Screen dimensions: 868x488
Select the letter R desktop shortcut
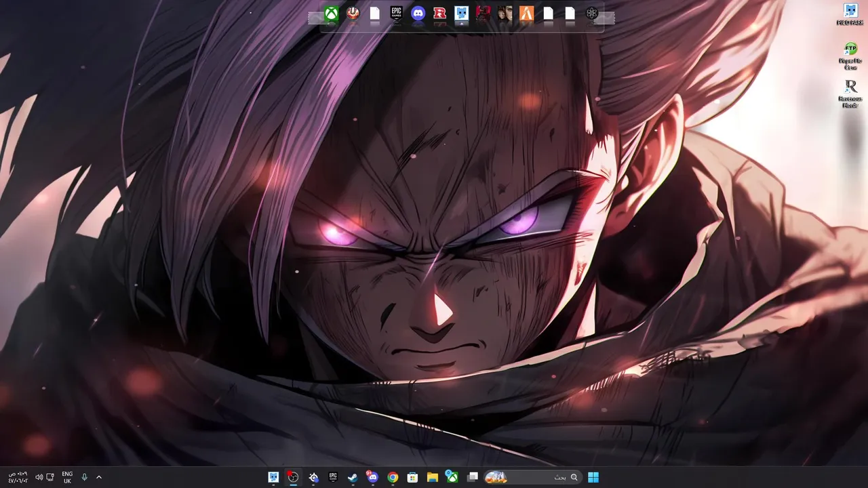pyautogui.click(x=850, y=94)
